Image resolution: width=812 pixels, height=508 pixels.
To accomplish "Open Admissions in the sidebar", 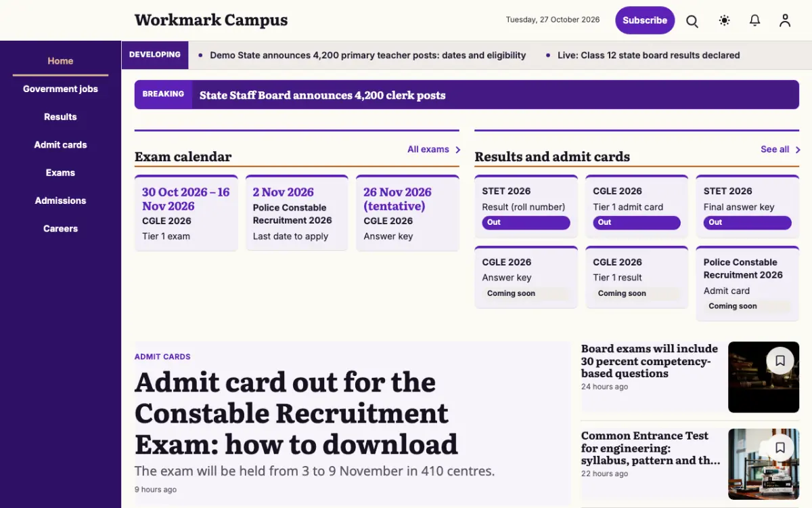I will tap(60, 200).
